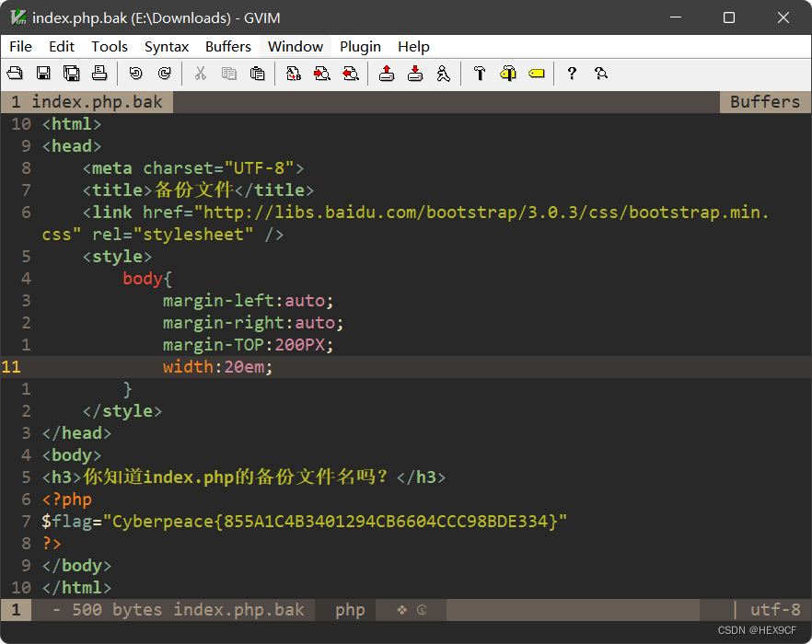Screen dimensions: 812x644
Task: Open the Buffers menu
Action: click(x=228, y=47)
